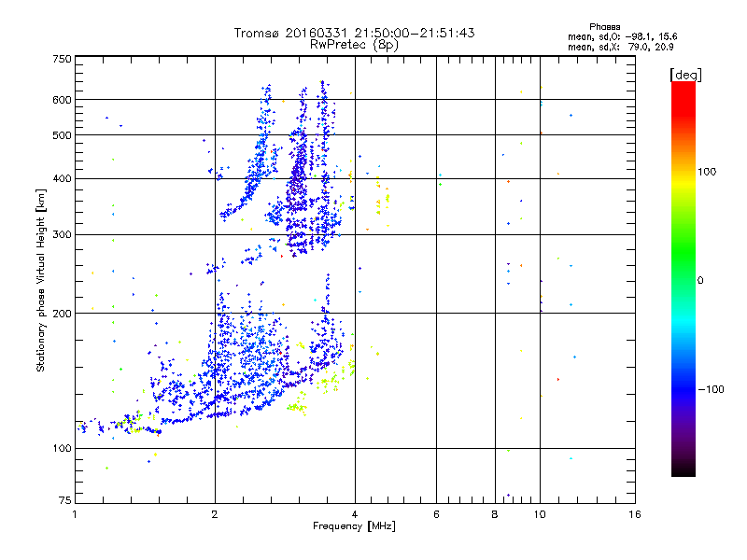Click the '200' height axis tick label
This screenshot has width=747, height=560.
coord(62,314)
